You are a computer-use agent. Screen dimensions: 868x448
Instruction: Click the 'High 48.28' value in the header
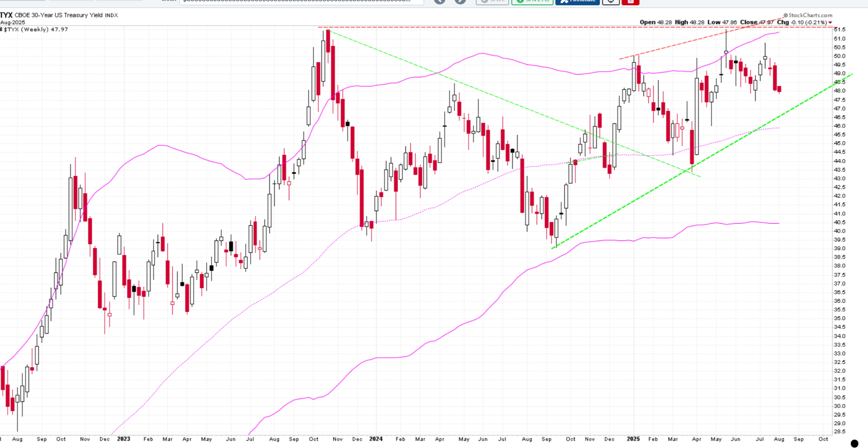click(x=689, y=22)
